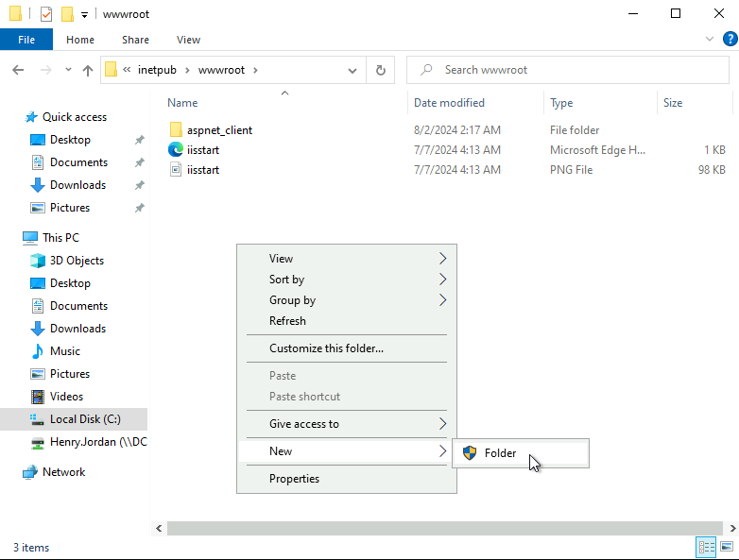The image size is (739, 560).
Task: Open the Home ribbon tab
Action: click(x=80, y=40)
